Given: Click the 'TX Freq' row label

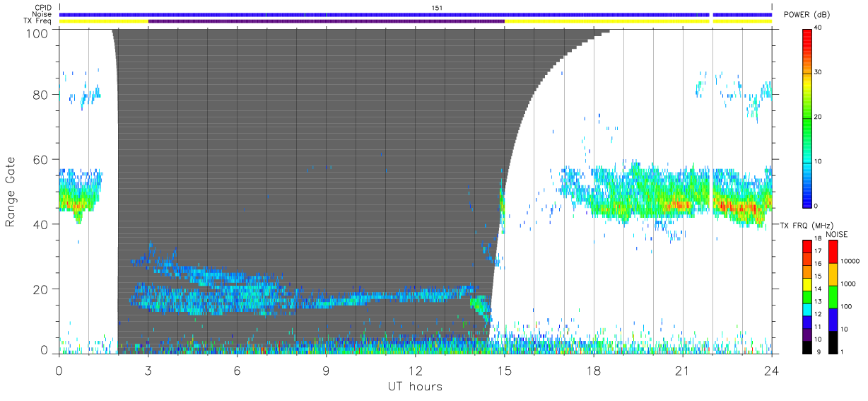Looking at the screenshot, I should click(39, 21).
